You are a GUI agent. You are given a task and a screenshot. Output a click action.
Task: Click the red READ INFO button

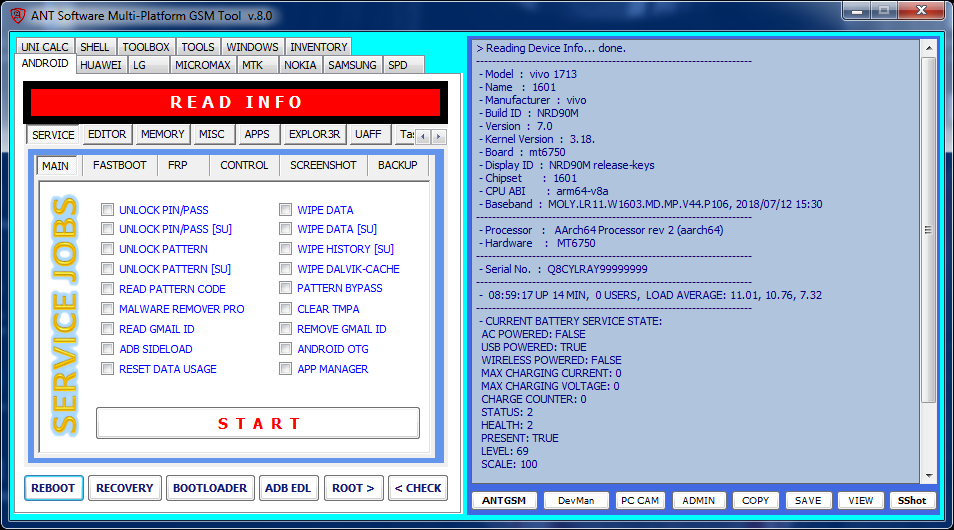[x=235, y=102]
